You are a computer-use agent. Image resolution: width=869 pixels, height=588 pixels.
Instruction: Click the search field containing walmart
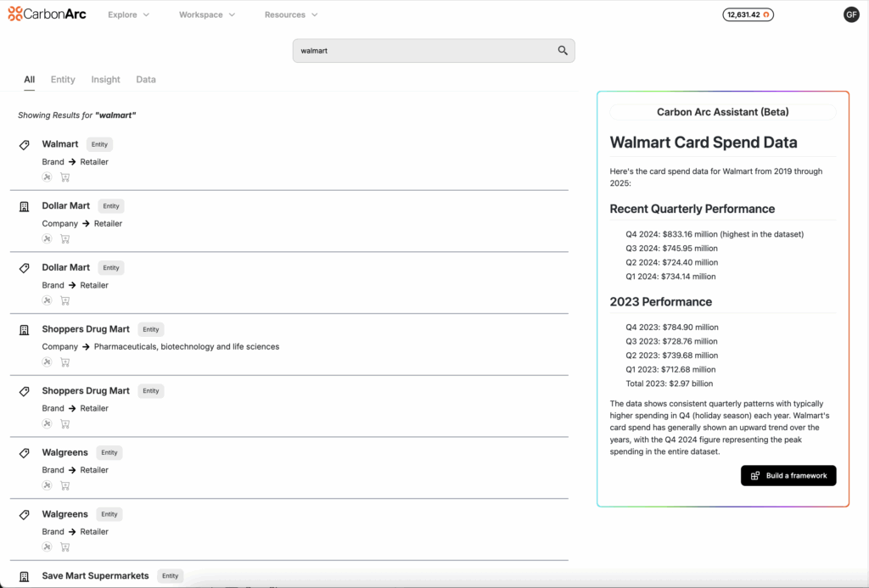[x=434, y=50]
